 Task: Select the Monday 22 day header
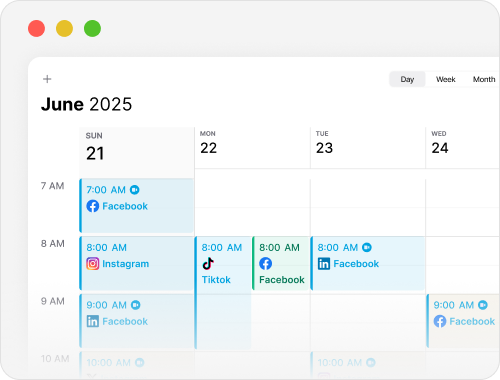[252, 148]
